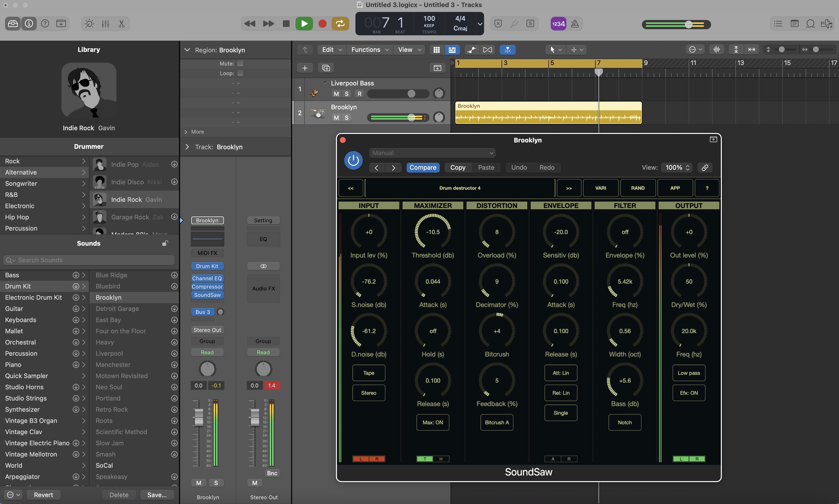
Task: Mute the Liverpool Bass track
Action: (336, 94)
